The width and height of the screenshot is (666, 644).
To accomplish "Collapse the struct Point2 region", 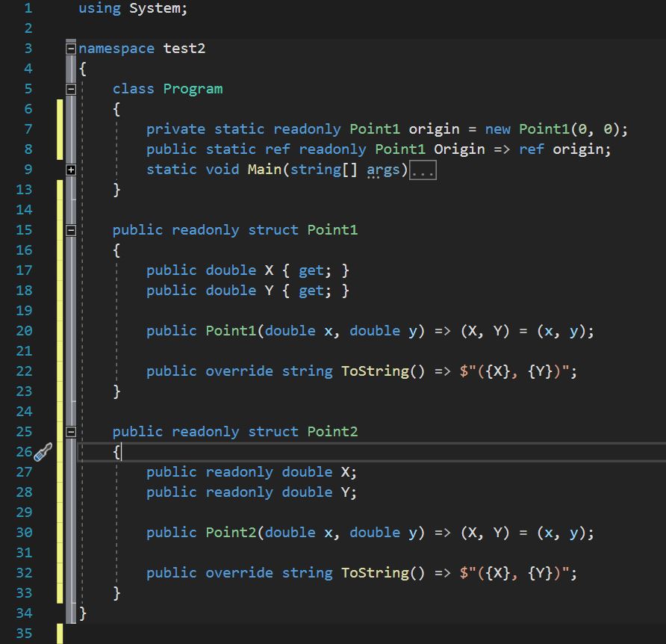I will click(71, 431).
